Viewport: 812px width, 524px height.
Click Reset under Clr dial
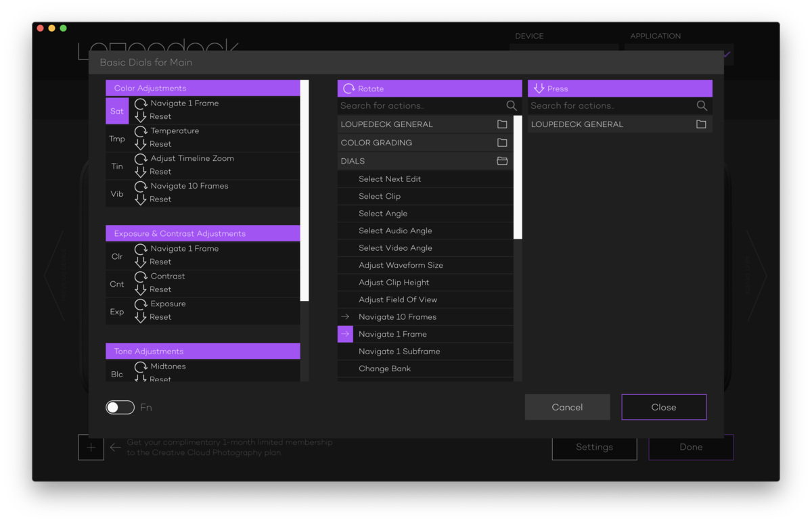(160, 262)
